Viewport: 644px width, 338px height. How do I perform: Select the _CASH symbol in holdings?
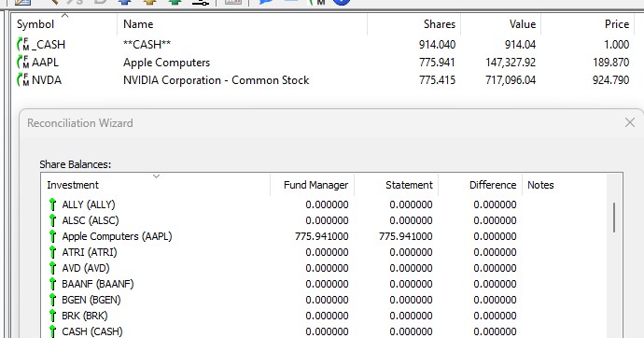48,45
